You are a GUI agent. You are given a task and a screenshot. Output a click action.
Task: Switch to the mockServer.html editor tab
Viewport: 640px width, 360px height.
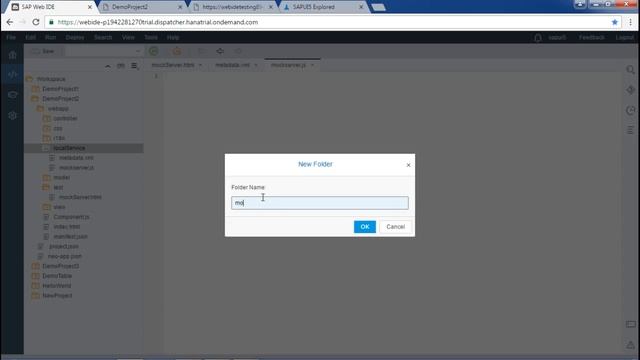tap(173, 65)
